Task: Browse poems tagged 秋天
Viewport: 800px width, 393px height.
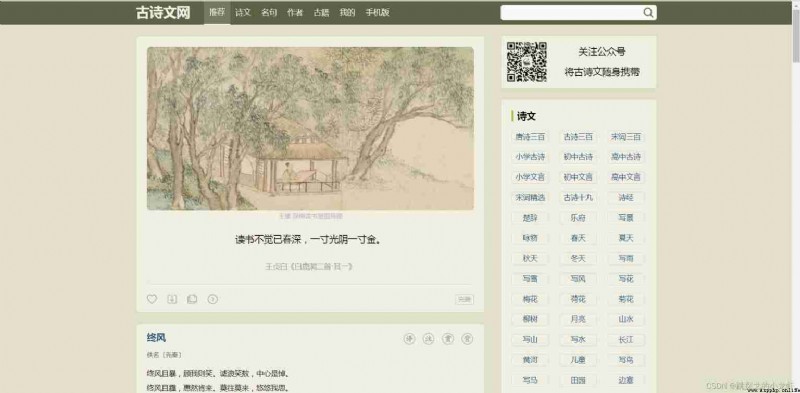Action: tap(530, 258)
